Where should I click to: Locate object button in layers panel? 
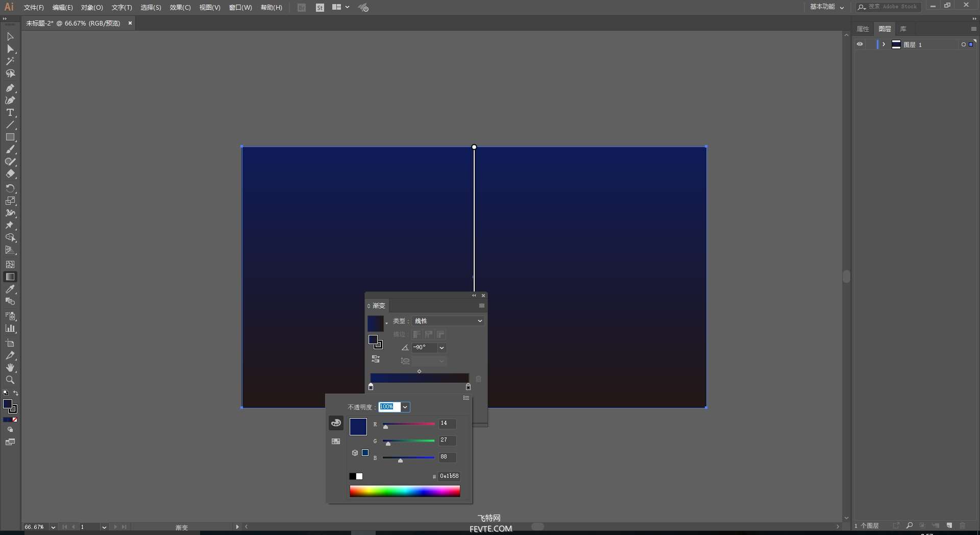(x=910, y=525)
